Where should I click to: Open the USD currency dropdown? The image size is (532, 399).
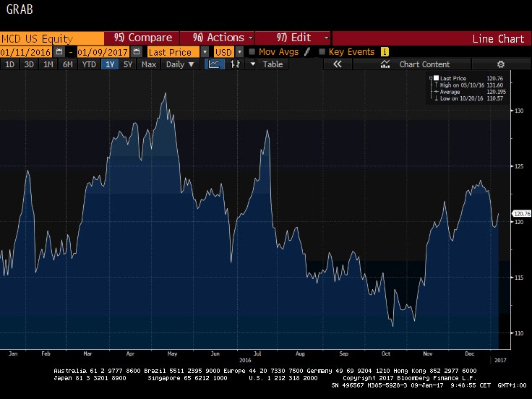coord(239,52)
